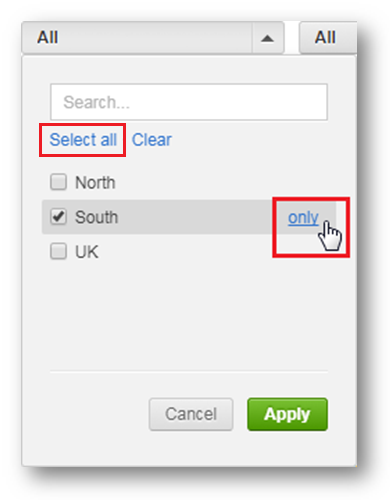Click 'only' link beside South

(303, 218)
